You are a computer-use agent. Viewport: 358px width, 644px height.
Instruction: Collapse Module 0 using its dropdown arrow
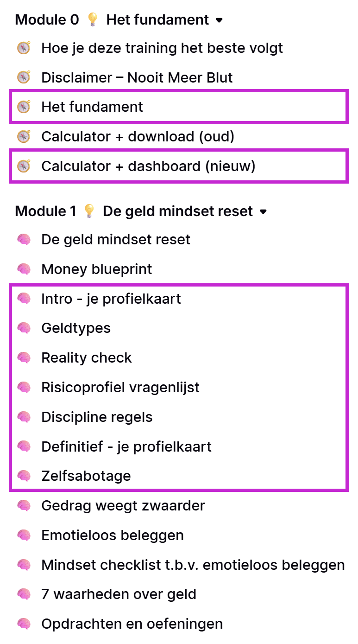tap(220, 20)
